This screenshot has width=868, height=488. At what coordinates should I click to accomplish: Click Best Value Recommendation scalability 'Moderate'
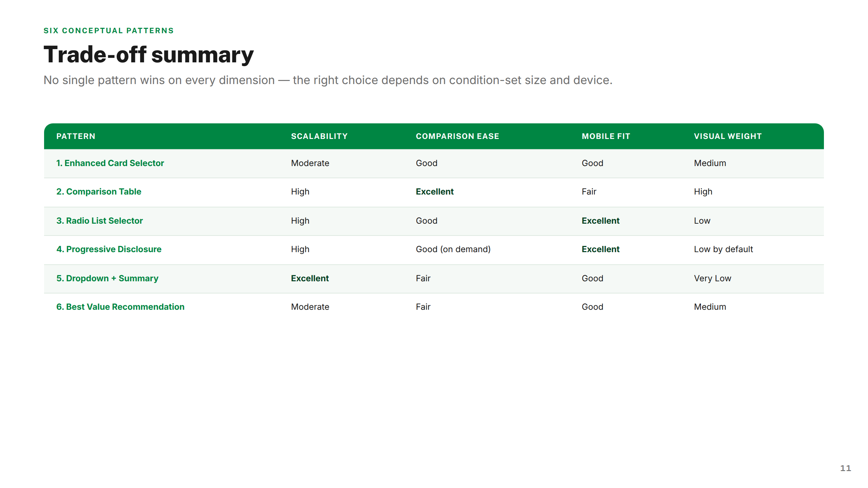(310, 307)
